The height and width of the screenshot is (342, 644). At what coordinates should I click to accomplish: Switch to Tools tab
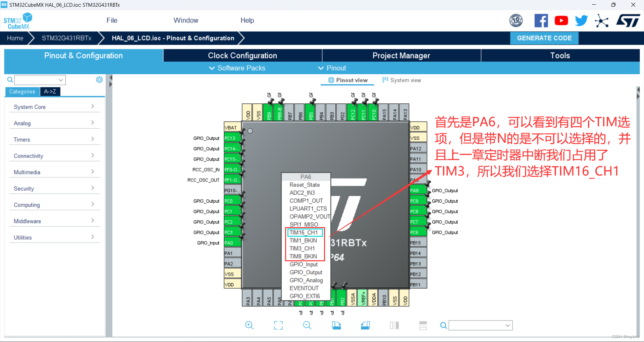point(560,56)
